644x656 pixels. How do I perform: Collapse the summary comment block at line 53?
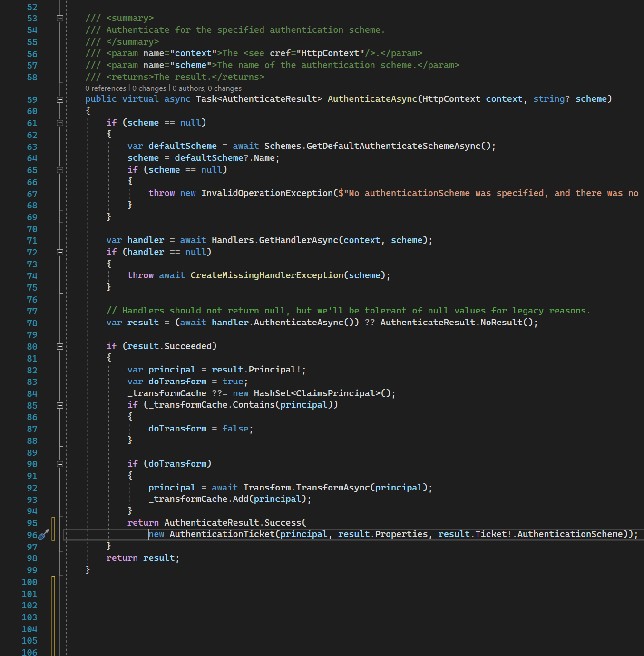point(60,18)
